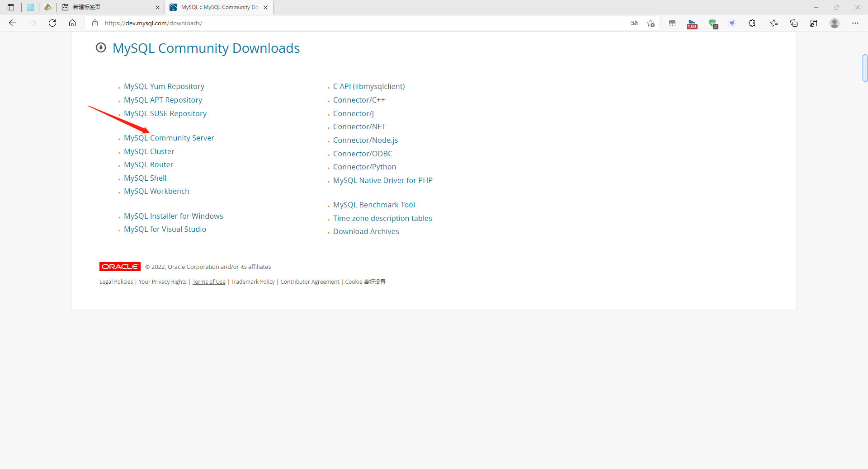Add this page to favorites
Screen dimensions: 868x469
coord(651,23)
